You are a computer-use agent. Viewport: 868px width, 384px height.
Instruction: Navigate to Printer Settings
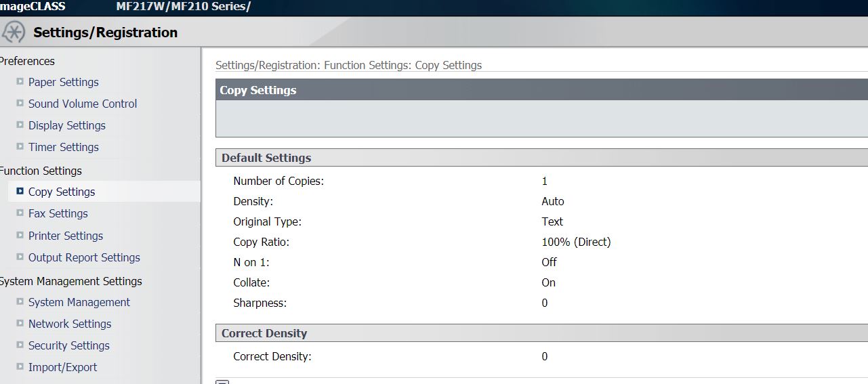click(66, 236)
